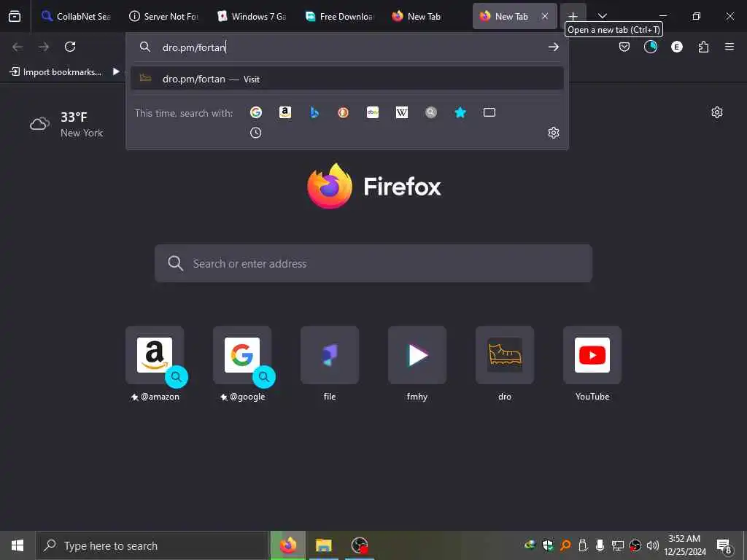Expand the list all tabs dropdown
The image size is (747, 560).
[x=602, y=16]
